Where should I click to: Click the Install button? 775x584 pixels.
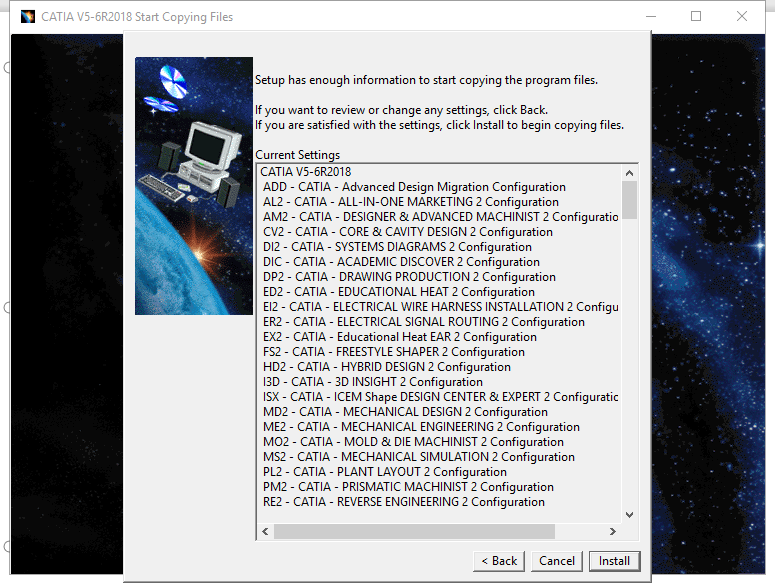click(614, 561)
